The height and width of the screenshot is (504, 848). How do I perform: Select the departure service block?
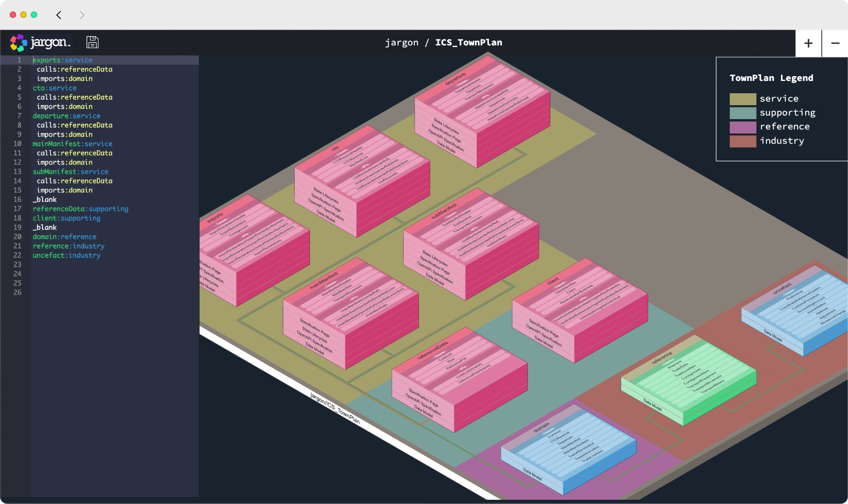[482, 112]
